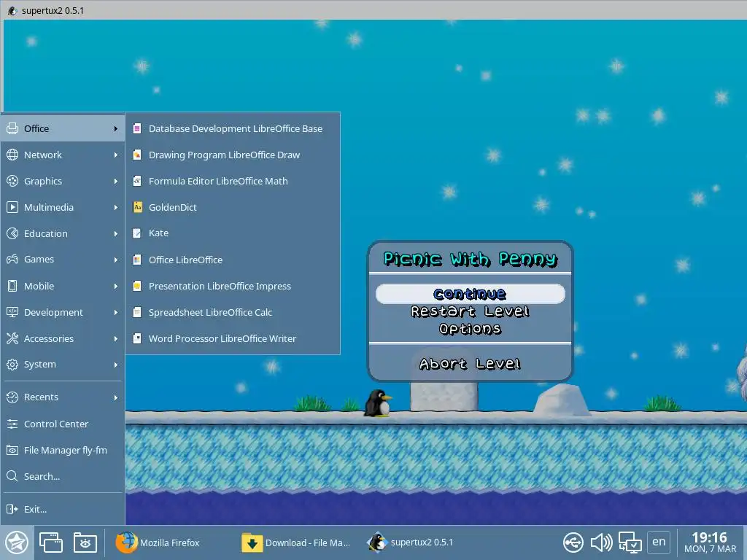Image resolution: width=747 pixels, height=560 pixels.
Task: Click the Recents clock icon
Action: [x=12, y=397]
